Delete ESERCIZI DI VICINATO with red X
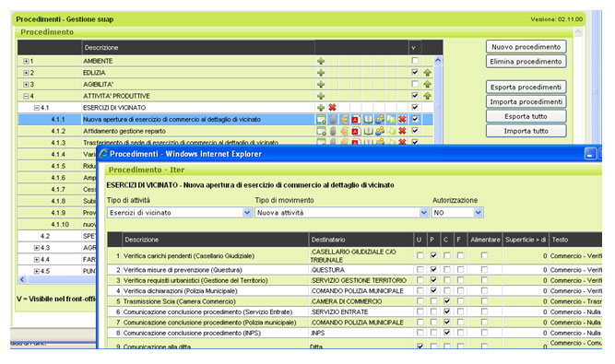 pos(332,108)
